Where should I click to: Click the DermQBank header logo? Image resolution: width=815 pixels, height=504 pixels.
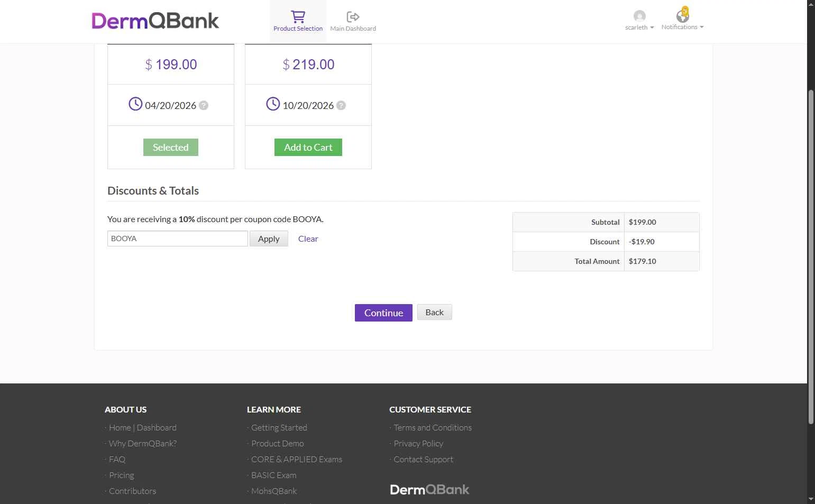pyautogui.click(x=155, y=21)
